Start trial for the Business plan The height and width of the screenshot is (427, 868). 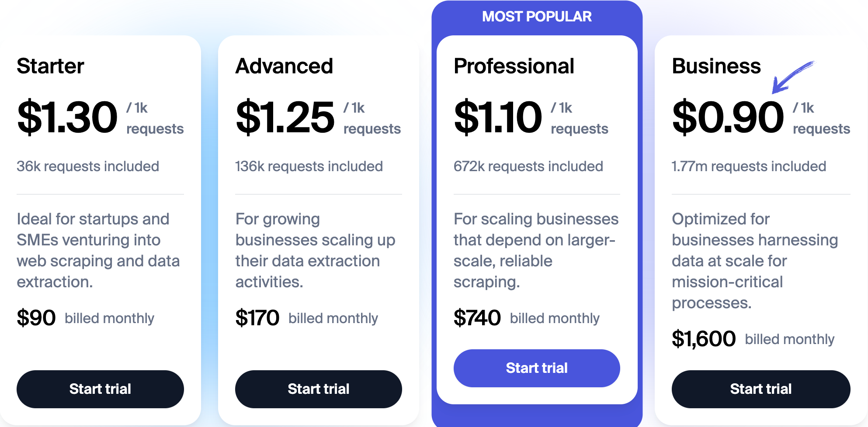click(x=761, y=389)
